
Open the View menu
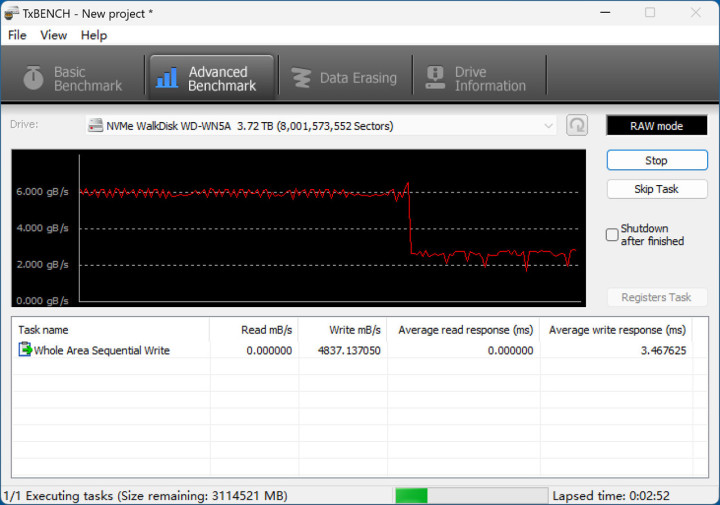click(x=53, y=35)
